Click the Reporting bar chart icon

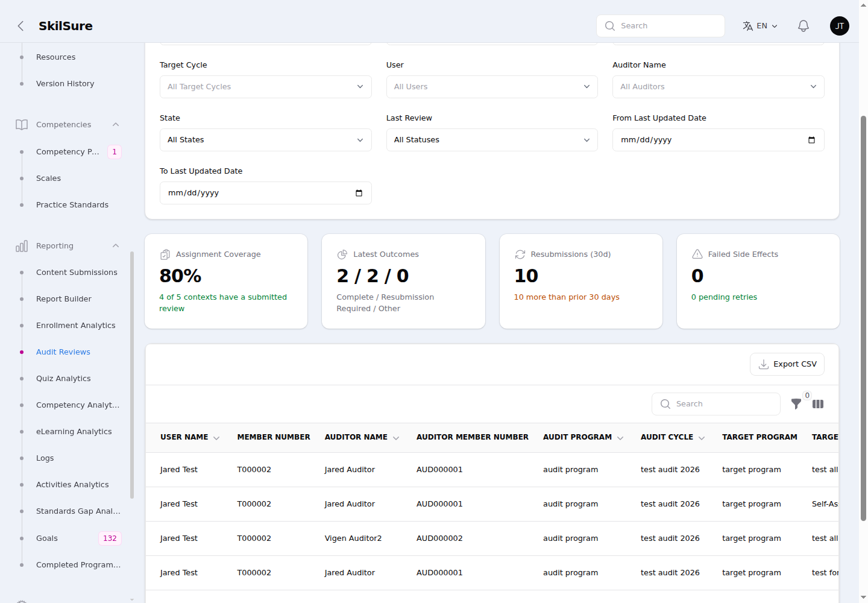point(22,246)
